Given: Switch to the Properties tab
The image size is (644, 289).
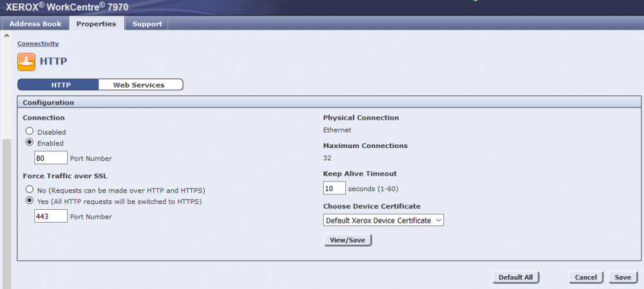Looking at the screenshot, I should pos(96,24).
